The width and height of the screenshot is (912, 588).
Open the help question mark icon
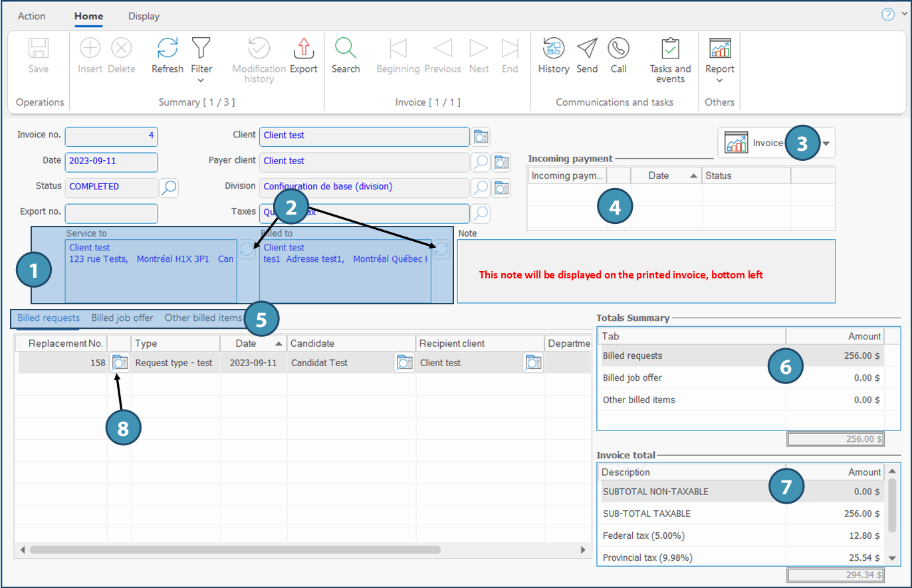coord(888,15)
